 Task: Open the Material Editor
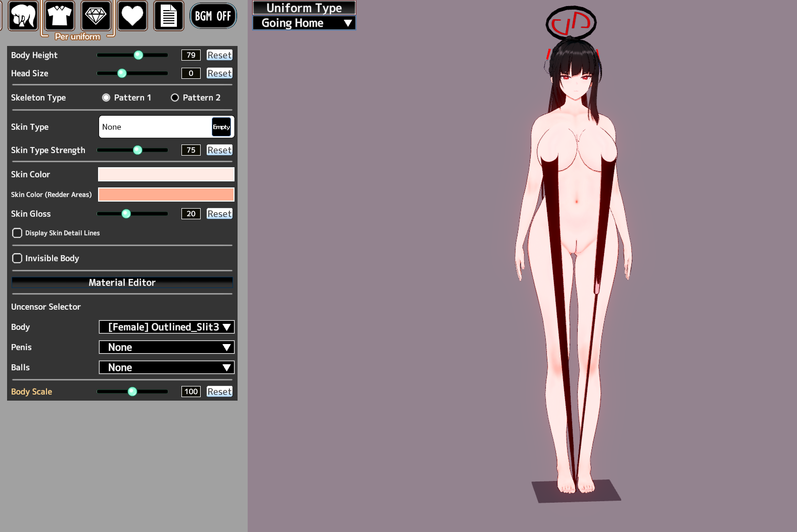[122, 282]
